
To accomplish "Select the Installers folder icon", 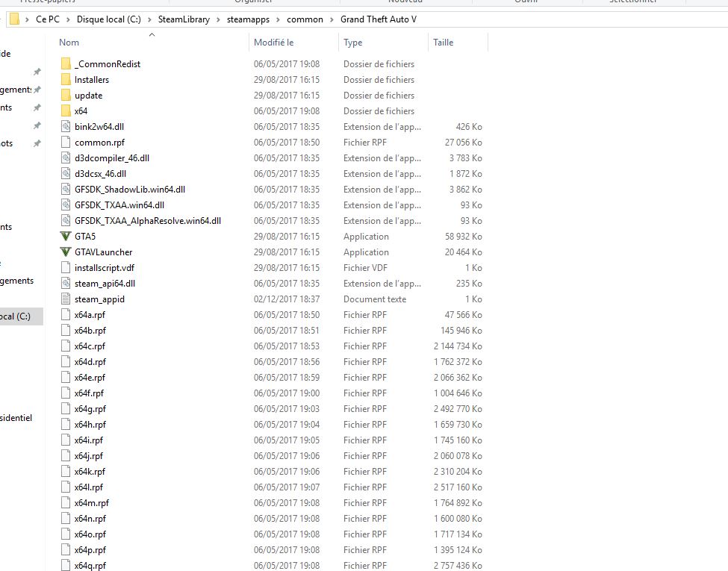I will (66, 79).
